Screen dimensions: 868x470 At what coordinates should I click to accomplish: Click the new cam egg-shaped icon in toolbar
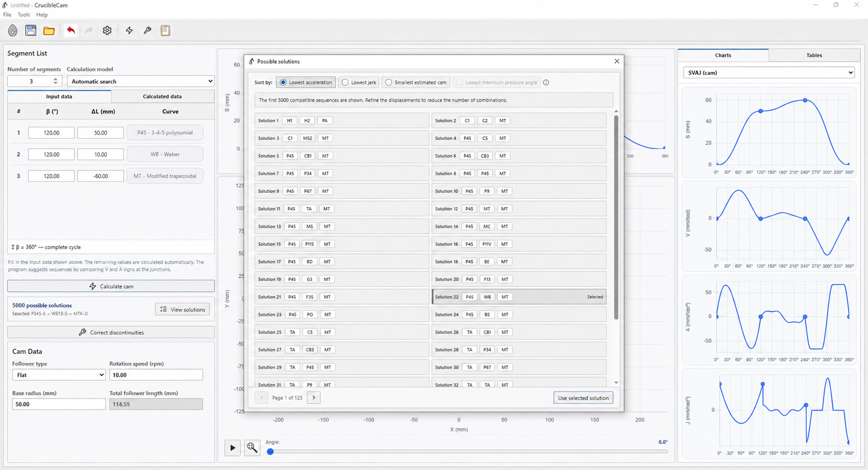click(13, 31)
